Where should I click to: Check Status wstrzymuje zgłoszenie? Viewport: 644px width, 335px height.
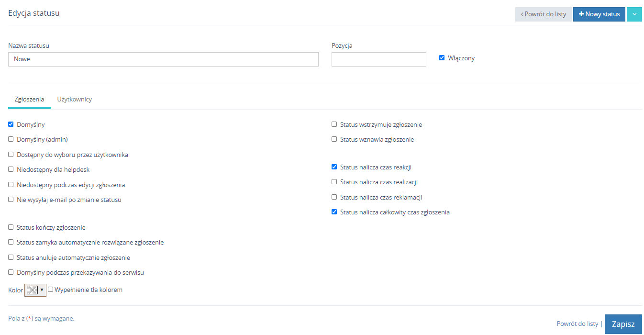(334, 124)
